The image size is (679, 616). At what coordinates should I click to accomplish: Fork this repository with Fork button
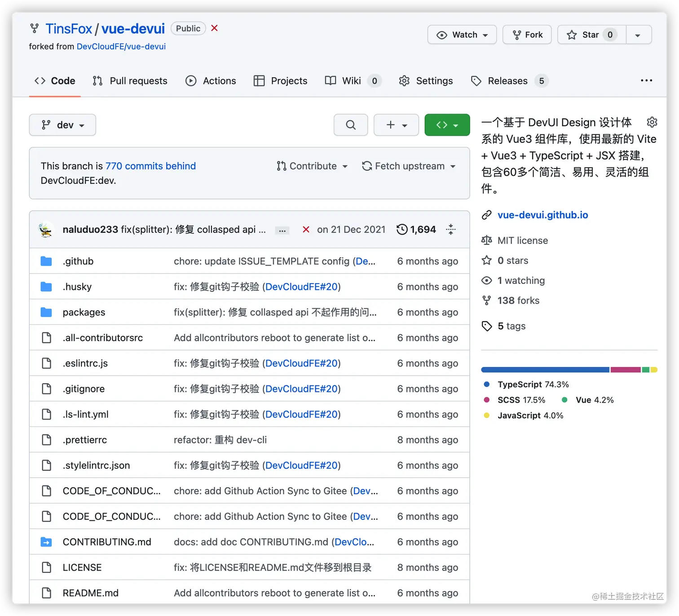(x=527, y=35)
